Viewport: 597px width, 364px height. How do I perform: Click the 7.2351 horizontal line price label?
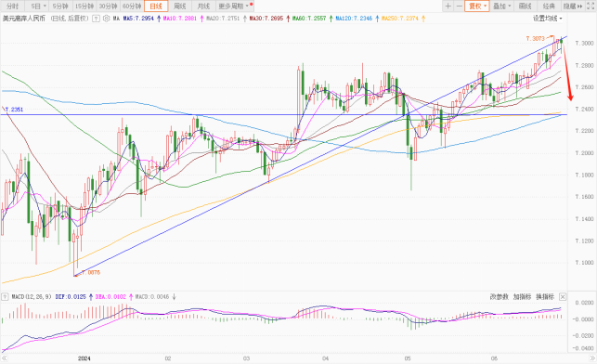[x=15, y=110]
